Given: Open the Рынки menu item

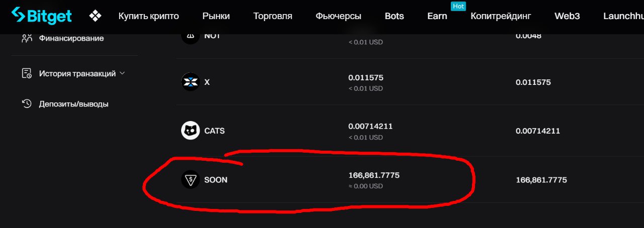Looking at the screenshot, I should pyautogui.click(x=216, y=16).
